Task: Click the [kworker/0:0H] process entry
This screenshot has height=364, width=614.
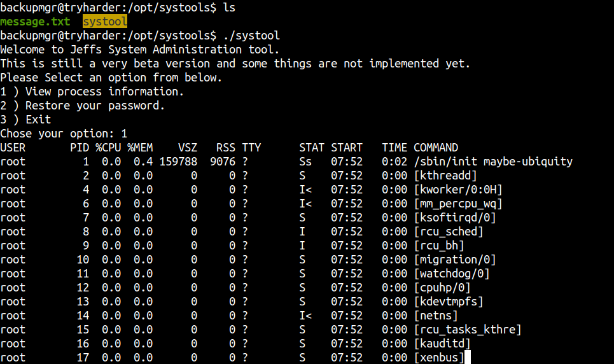Action: [457, 190]
